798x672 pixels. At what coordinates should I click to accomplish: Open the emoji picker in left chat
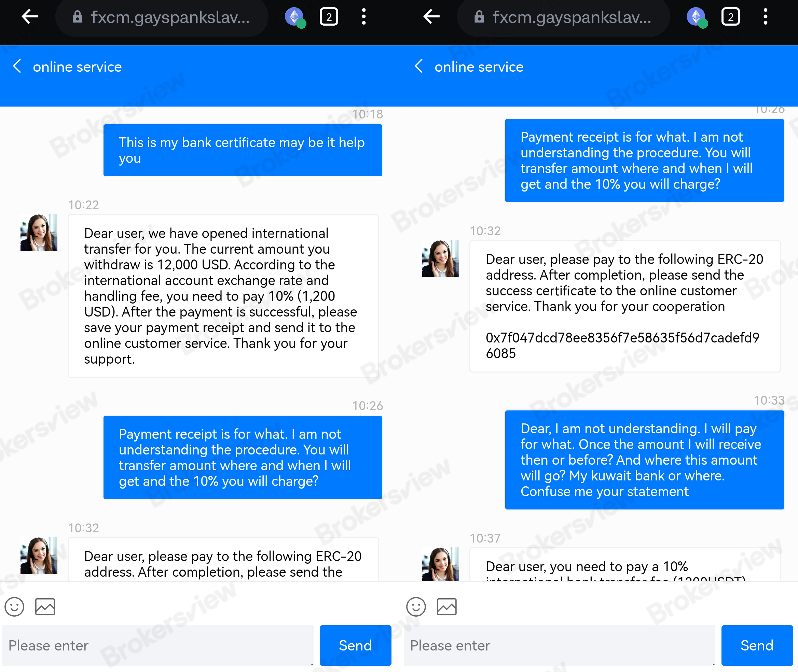14,606
